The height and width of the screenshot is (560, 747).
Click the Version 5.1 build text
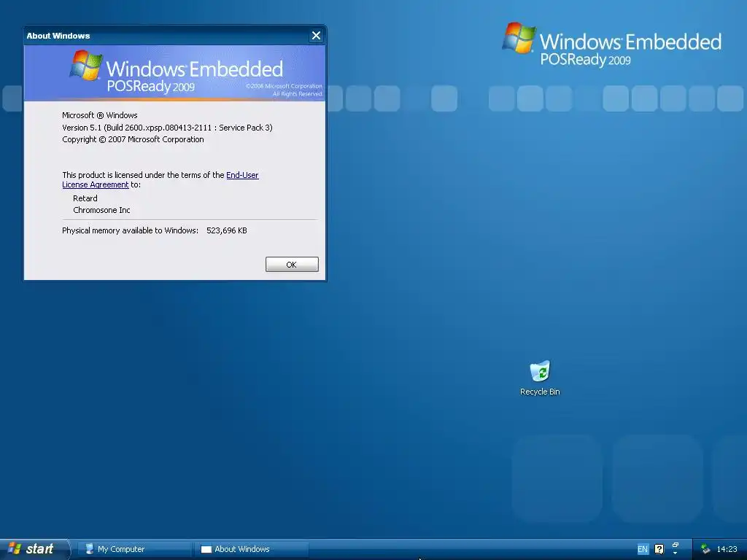click(167, 128)
